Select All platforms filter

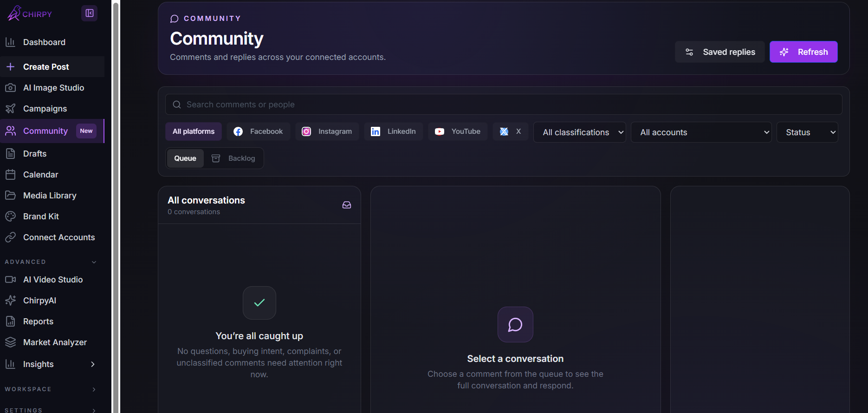point(194,131)
